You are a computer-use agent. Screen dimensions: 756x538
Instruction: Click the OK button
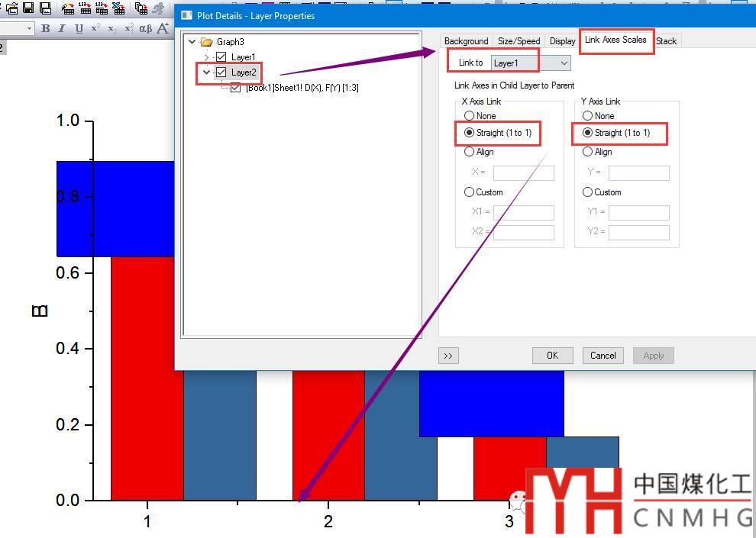click(x=553, y=356)
